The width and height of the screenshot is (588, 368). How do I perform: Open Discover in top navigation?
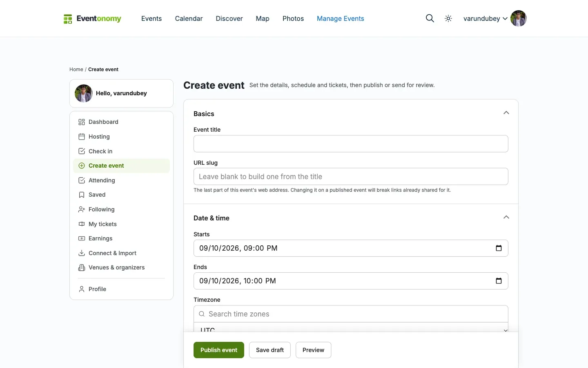coord(229,18)
